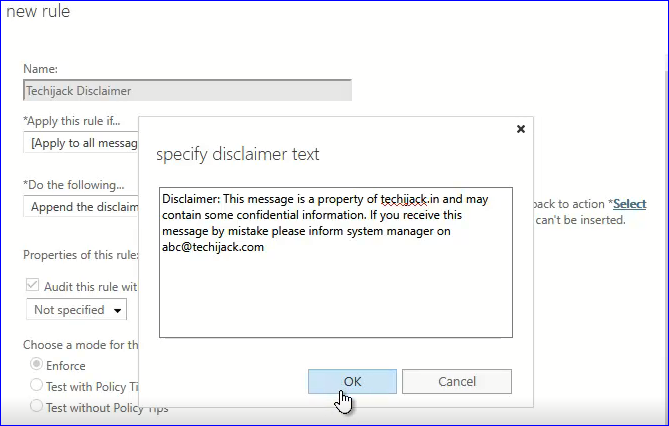The height and width of the screenshot is (426, 669).
Task: Close the disclaimer dialog with the X
Action: 521,129
